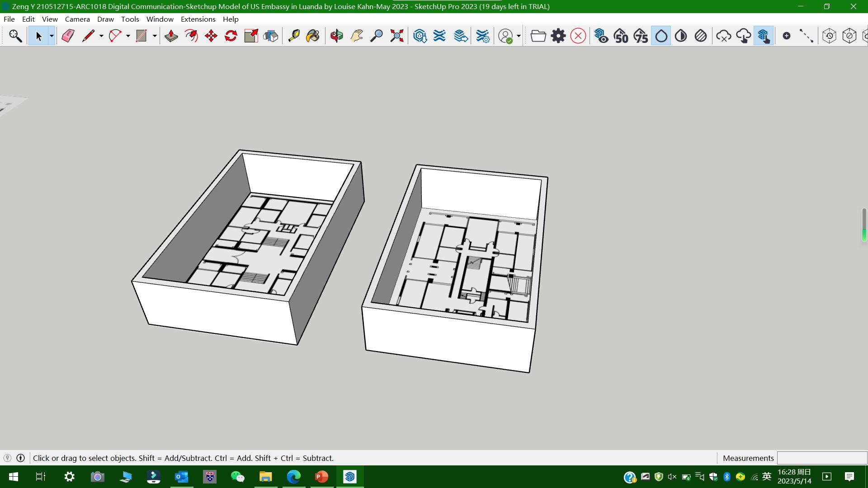Image resolution: width=868 pixels, height=488 pixels.
Task: Expand the Select tool dropdown arrow
Action: pyautogui.click(x=52, y=36)
